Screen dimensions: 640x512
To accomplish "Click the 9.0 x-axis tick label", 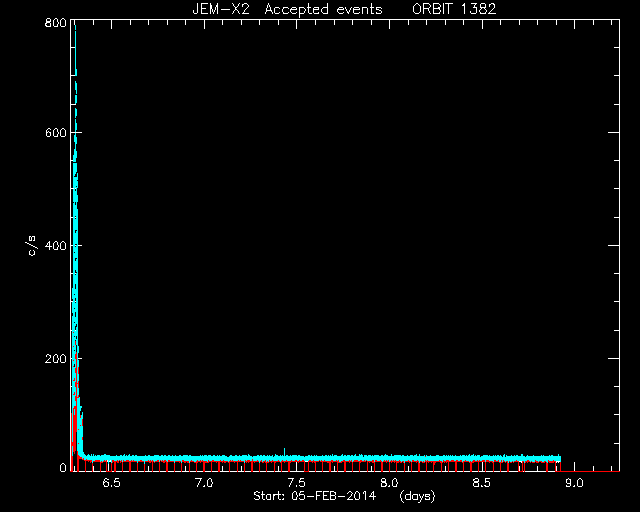I will pyautogui.click(x=574, y=483).
